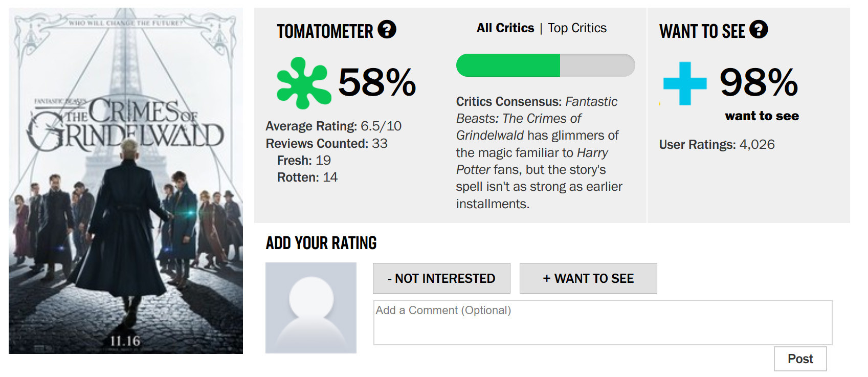Click the Reviews Counted: 33 line

326,144
